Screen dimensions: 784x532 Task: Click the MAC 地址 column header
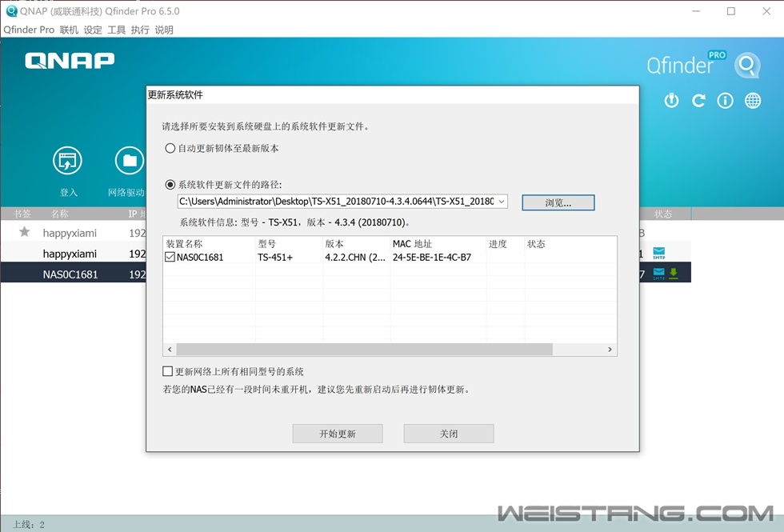438,243
